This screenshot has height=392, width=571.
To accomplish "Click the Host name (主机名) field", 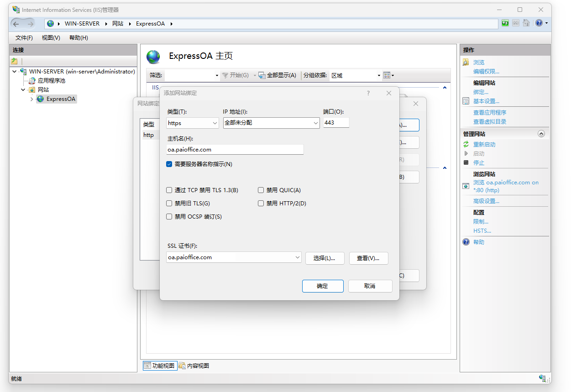I will pyautogui.click(x=235, y=149).
